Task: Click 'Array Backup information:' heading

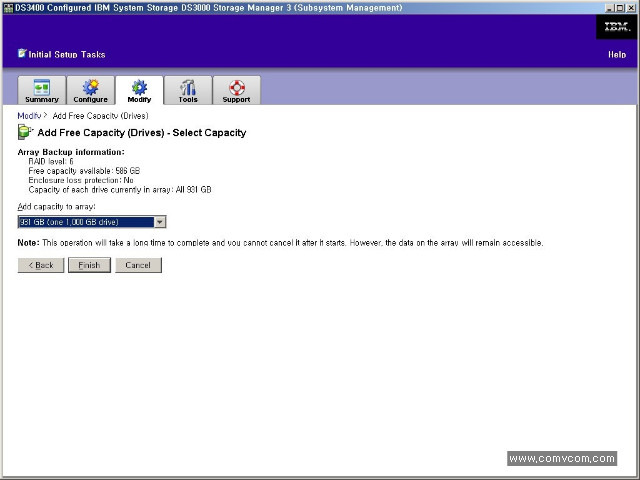Action: click(x=71, y=152)
